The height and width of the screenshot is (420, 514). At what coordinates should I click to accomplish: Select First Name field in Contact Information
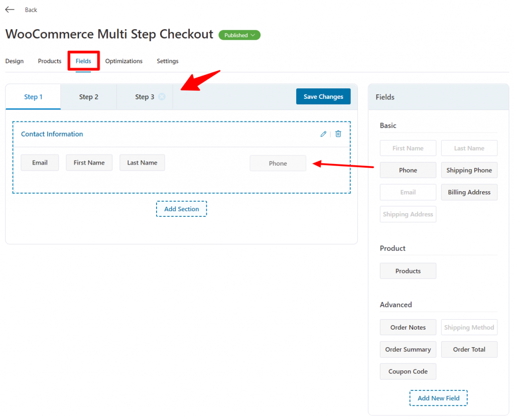point(89,163)
